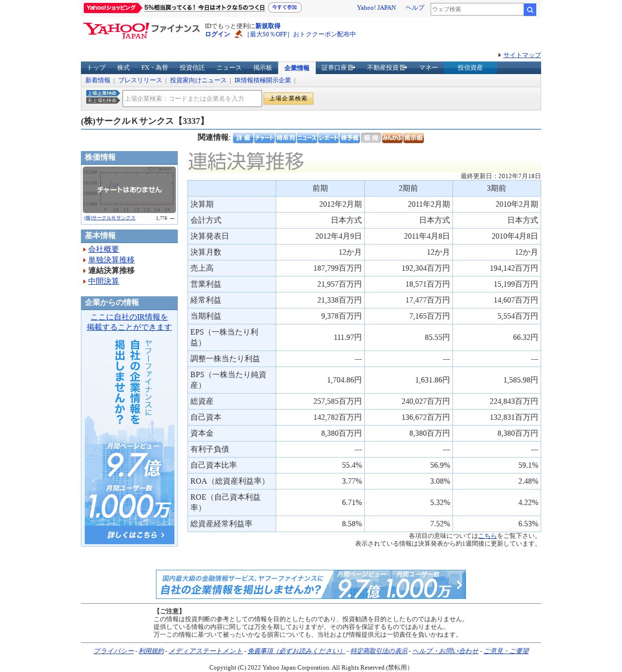Click the 上場企業検索 yellow button

pyautogui.click(x=288, y=98)
